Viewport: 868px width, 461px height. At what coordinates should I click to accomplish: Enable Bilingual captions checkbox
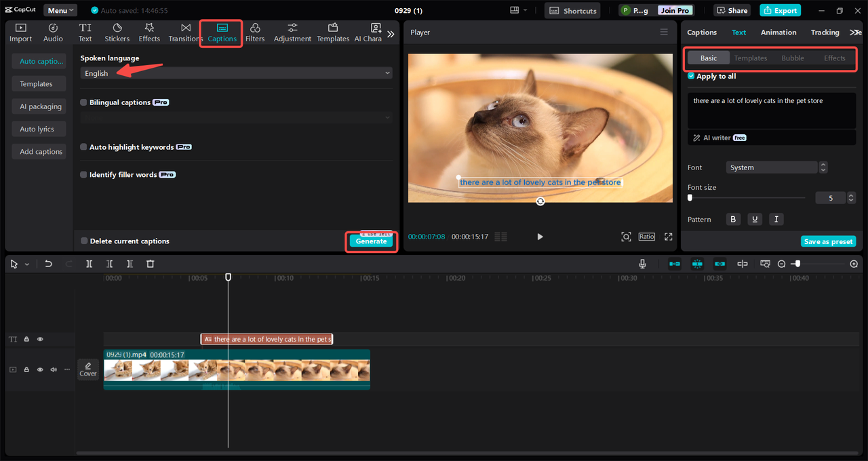(84, 102)
